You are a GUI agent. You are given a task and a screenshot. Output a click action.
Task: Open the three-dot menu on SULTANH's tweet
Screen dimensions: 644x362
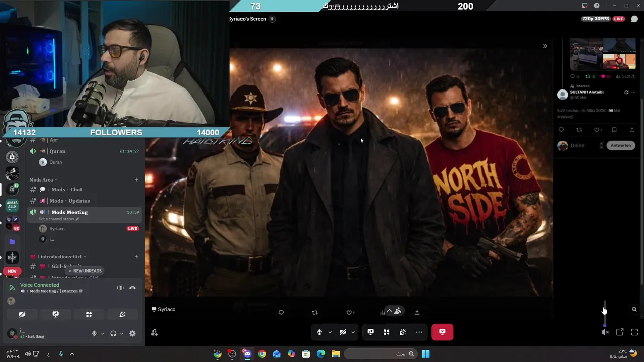pyautogui.click(x=633, y=92)
